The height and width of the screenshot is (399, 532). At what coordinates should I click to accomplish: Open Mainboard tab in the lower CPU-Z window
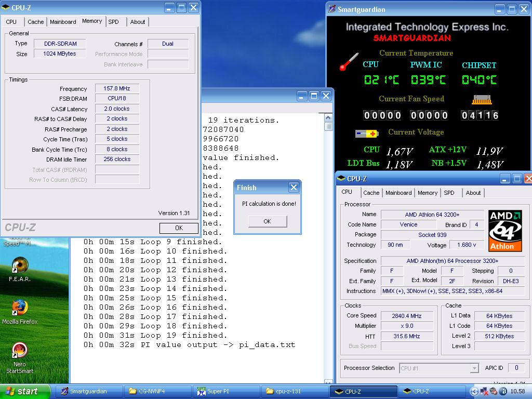398,193
